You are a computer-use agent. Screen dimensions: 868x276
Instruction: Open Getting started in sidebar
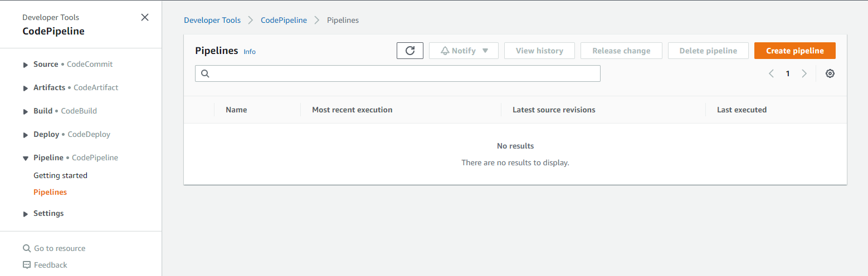(x=60, y=175)
